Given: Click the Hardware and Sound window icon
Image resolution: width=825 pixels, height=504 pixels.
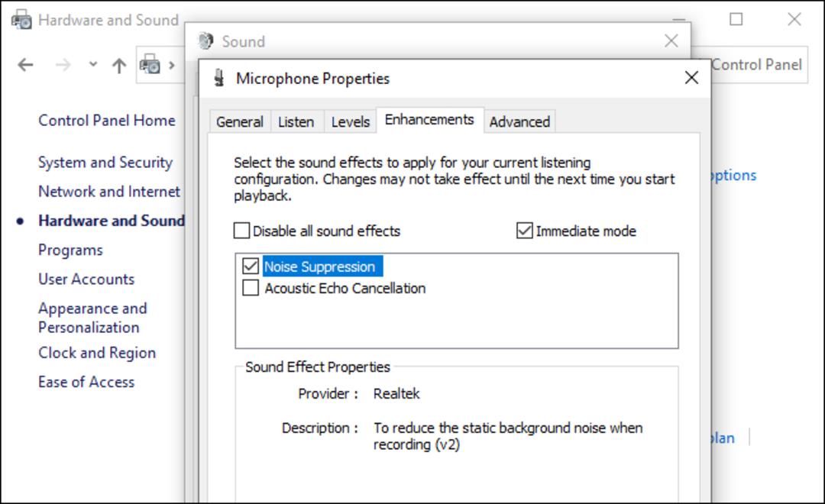Looking at the screenshot, I should 21,20.
